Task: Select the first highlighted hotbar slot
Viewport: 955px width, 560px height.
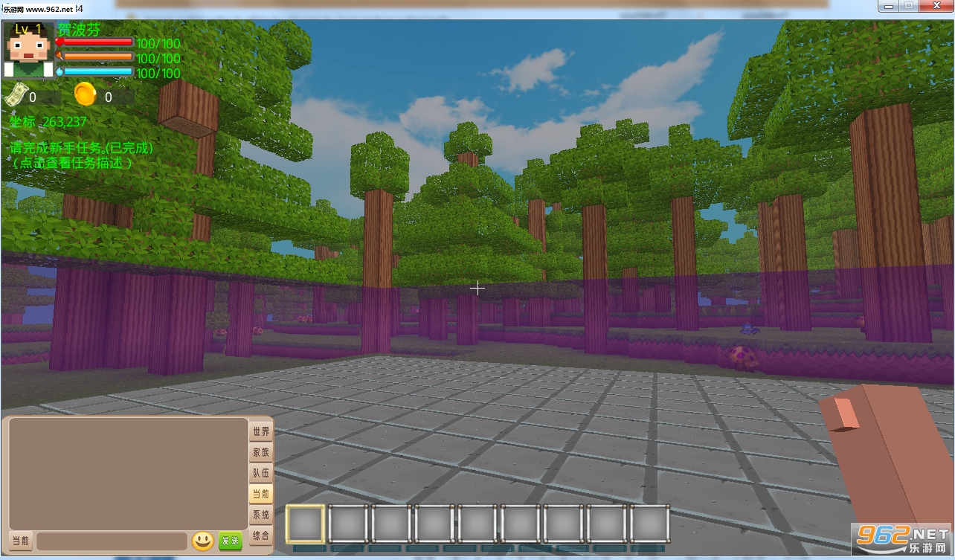Action: [x=305, y=524]
